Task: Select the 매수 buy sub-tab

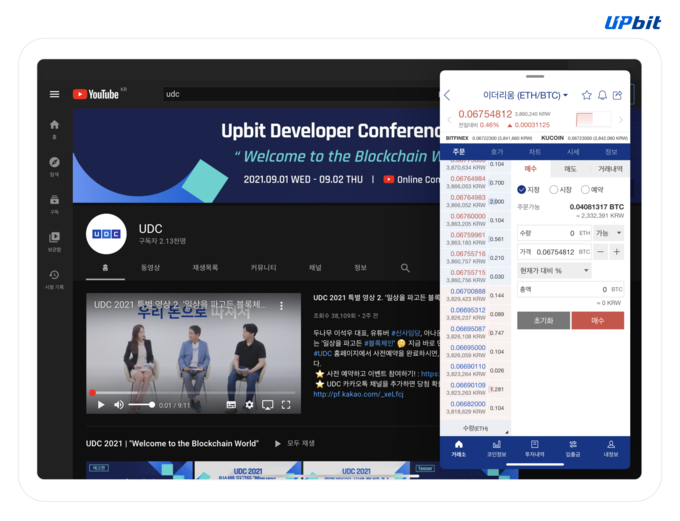Action: [x=531, y=169]
